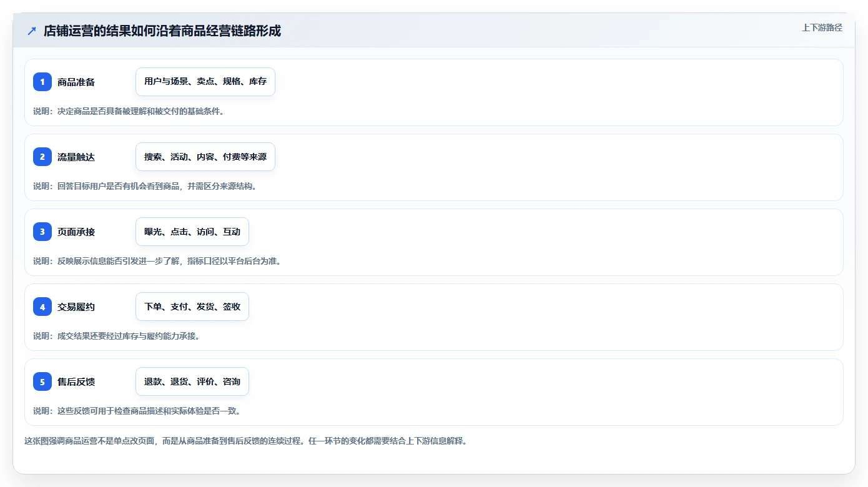Click the note about 区分来源结构

[145, 186]
